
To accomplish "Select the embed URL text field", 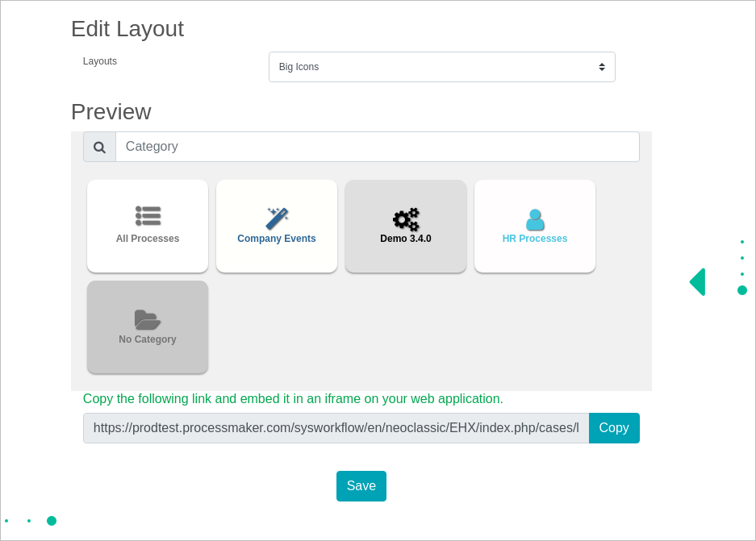I will click(336, 428).
